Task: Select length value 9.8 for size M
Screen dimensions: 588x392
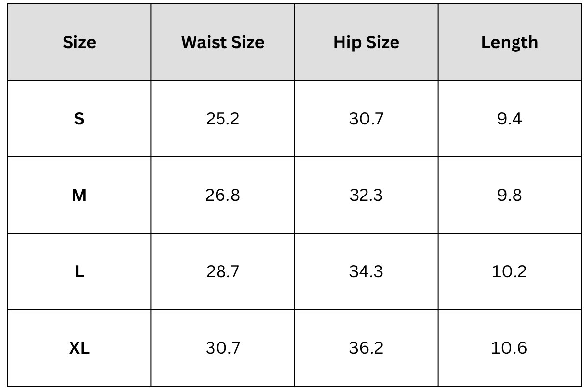Action: point(509,195)
